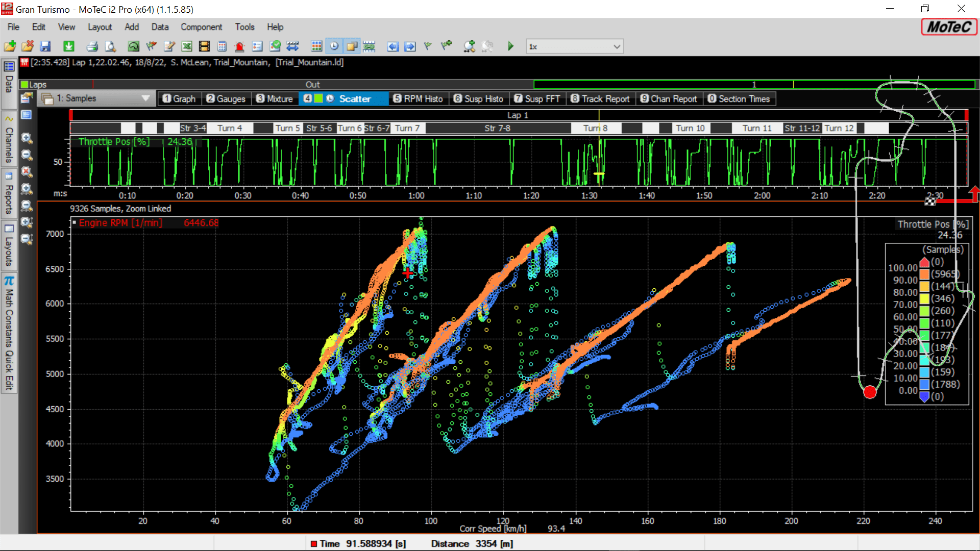The image size is (980, 551).
Task: Click the zoom out magnifier sidebar icon
Action: tap(27, 155)
